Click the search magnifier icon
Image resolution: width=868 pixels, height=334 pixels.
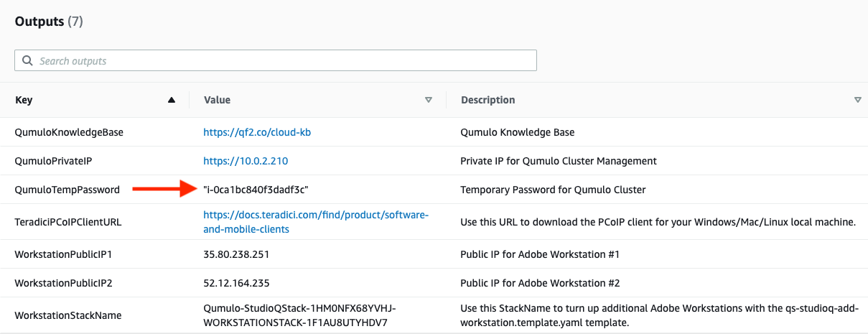click(27, 61)
